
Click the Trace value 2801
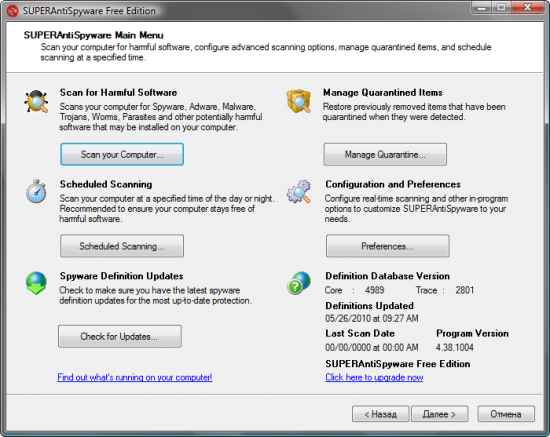tap(465, 290)
